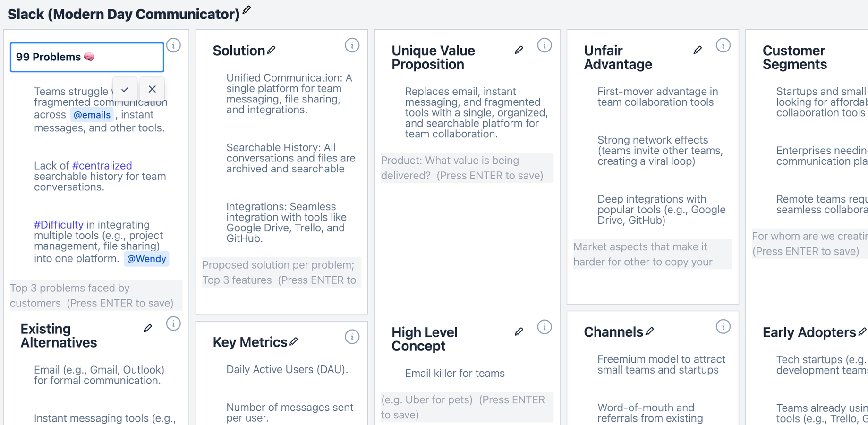Open info for Existing Alternatives
Screen dimensions: 868x425
click(x=173, y=323)
